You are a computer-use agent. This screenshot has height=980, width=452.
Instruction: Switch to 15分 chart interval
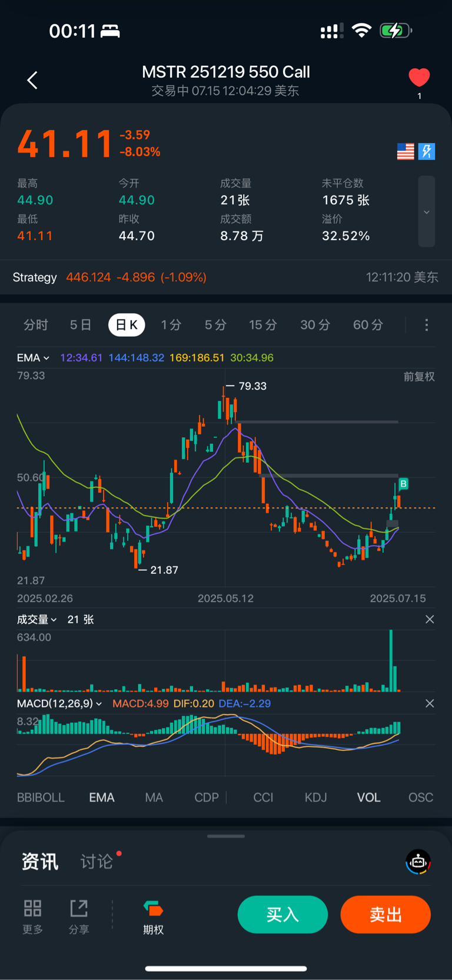coord(262,325)
